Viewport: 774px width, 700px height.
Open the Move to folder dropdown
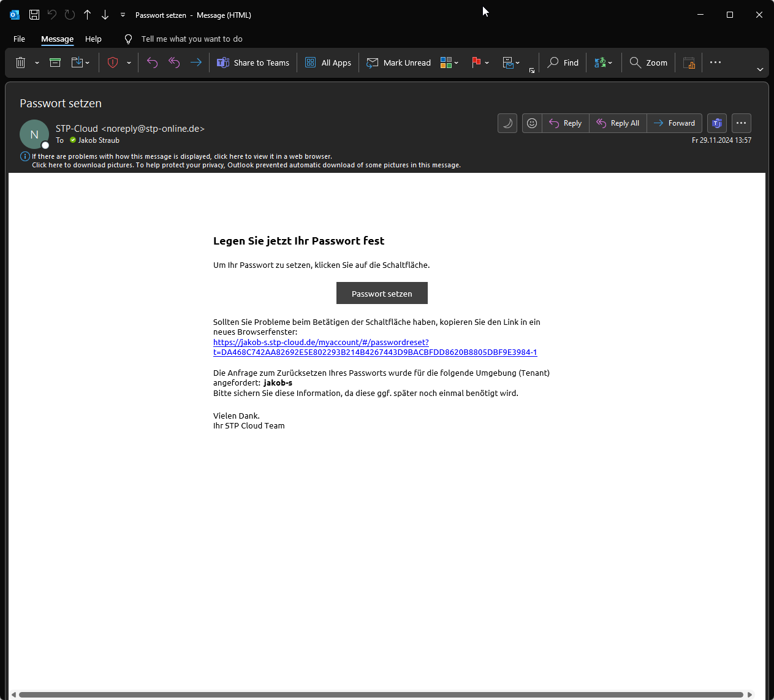point(80,63)
